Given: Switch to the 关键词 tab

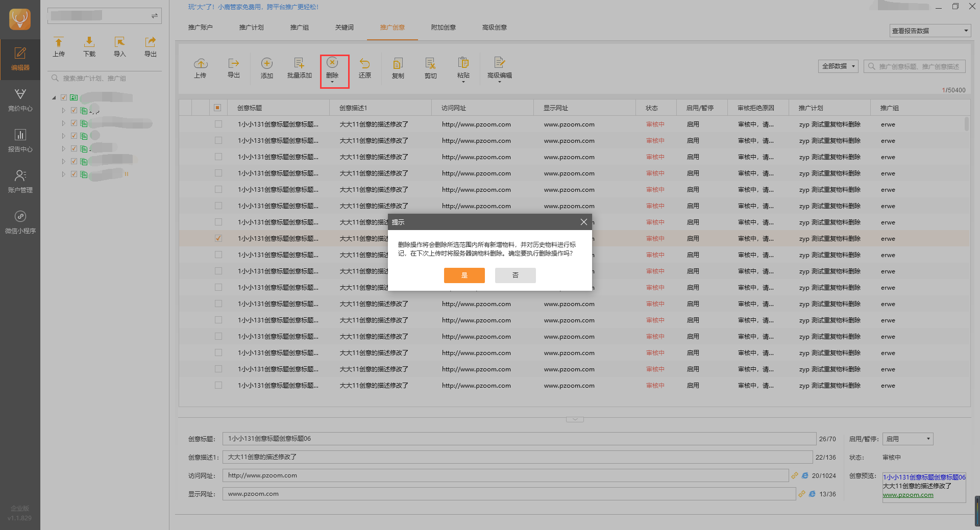Looking at the screenshot, I should [x=344, y=28].
